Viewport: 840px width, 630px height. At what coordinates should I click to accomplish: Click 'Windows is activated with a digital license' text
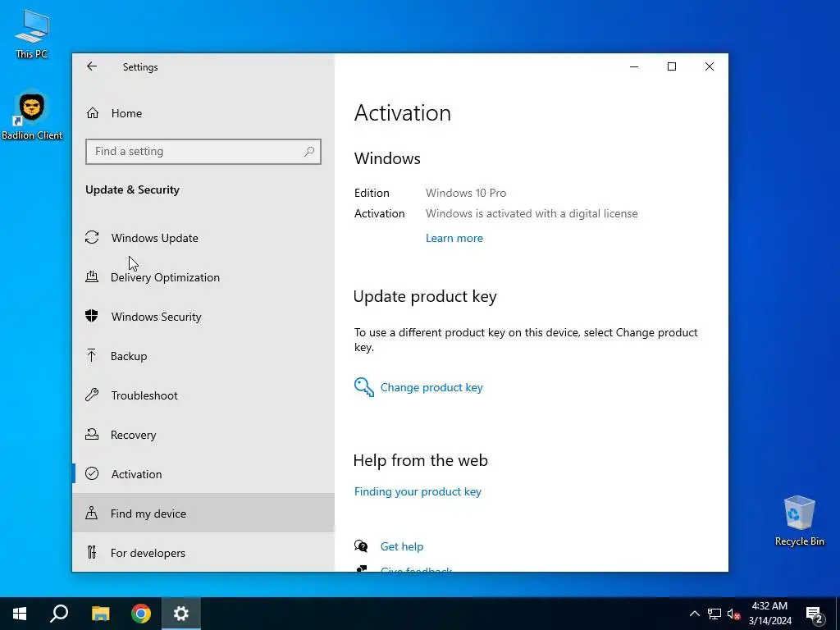coord(532,213)
